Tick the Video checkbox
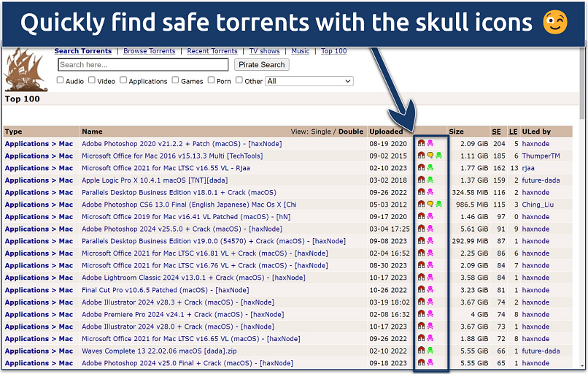 pos(91,80)
